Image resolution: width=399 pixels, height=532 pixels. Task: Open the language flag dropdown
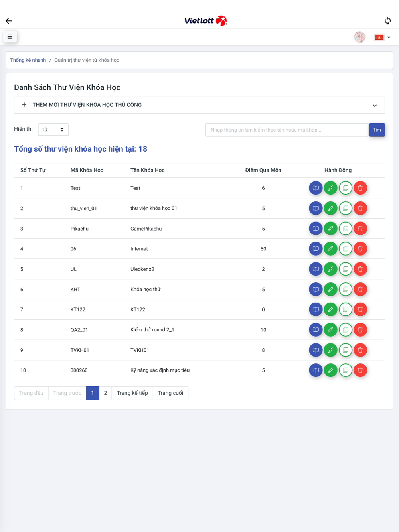tap(382, 37)
